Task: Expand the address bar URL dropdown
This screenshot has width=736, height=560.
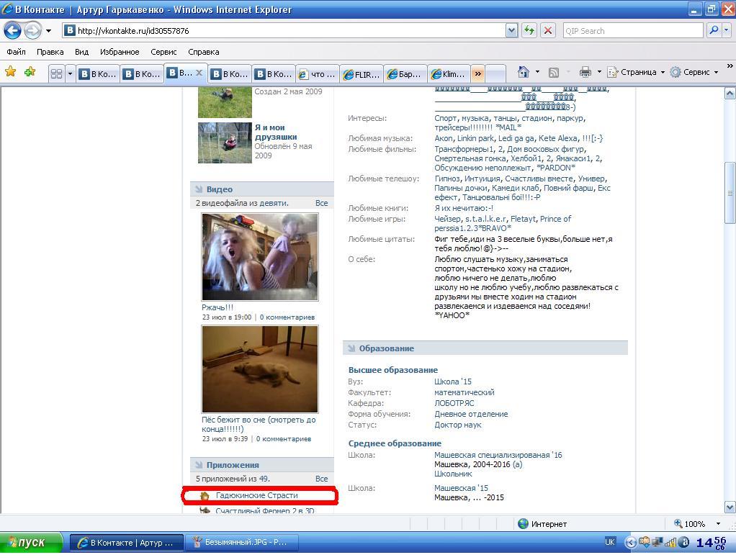Action: tap(511, 30)
